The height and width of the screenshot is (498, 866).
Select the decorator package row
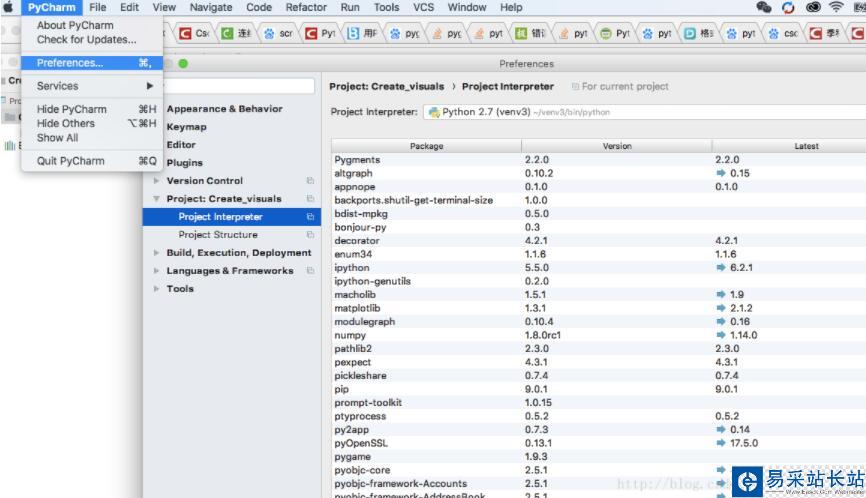tap(599, 241)
